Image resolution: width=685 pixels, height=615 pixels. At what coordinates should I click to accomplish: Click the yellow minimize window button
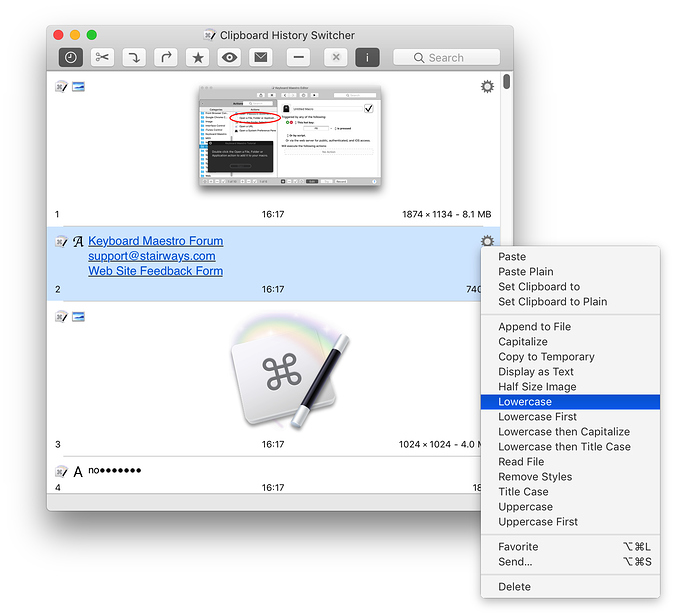click(75, 35)
